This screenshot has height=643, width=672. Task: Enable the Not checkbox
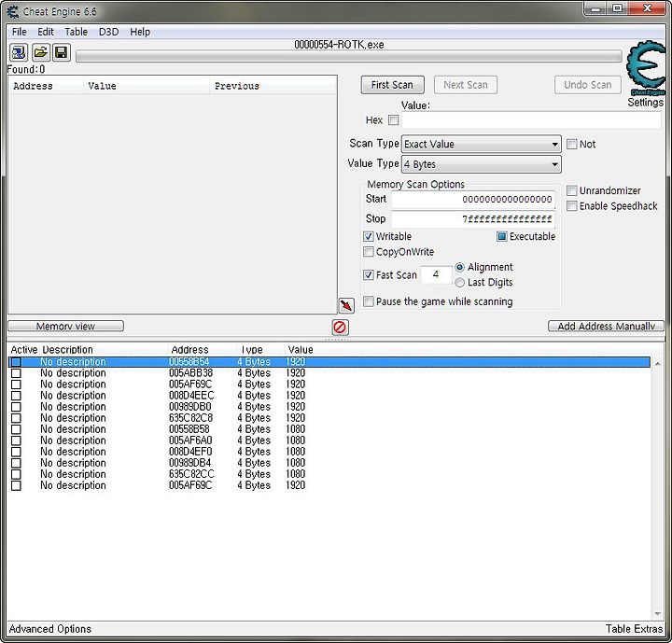(571, 144)
